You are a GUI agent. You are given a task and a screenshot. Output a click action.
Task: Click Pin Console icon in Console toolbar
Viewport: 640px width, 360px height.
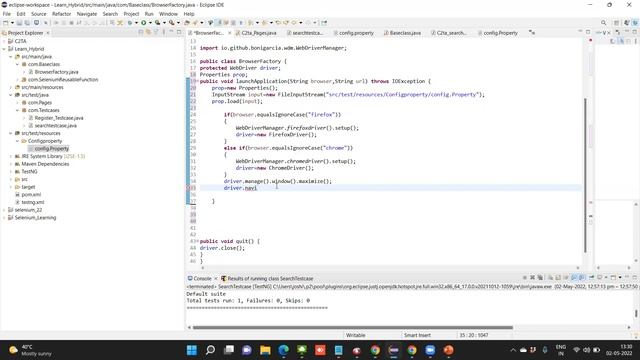591,278
